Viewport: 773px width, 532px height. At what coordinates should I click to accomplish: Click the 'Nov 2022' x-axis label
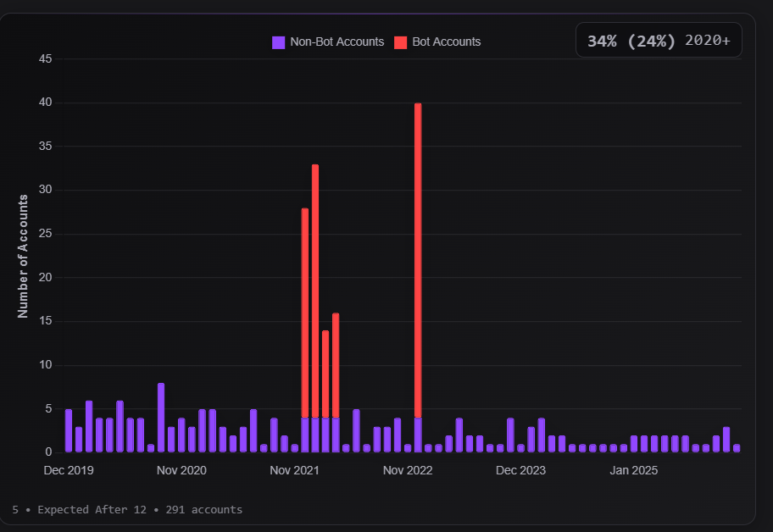408,470
